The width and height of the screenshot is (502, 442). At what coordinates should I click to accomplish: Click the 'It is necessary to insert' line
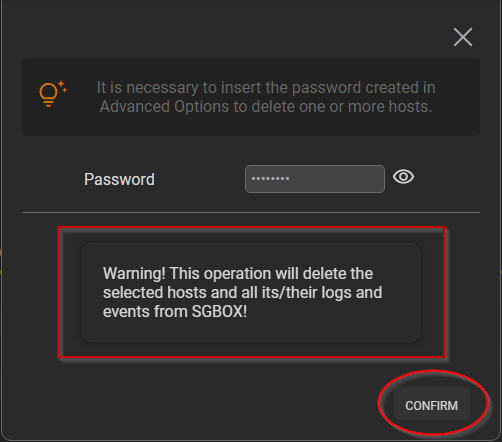pos(266,88)
